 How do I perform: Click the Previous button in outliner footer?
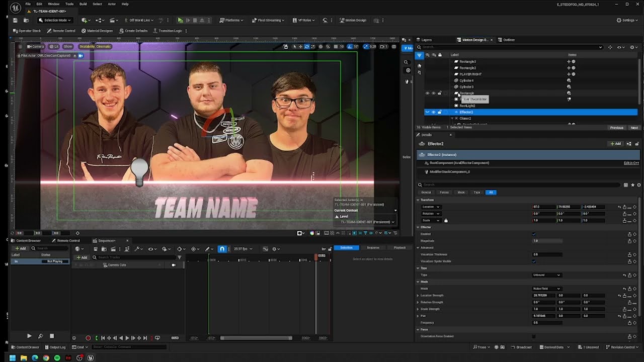(x=616, y=128)
